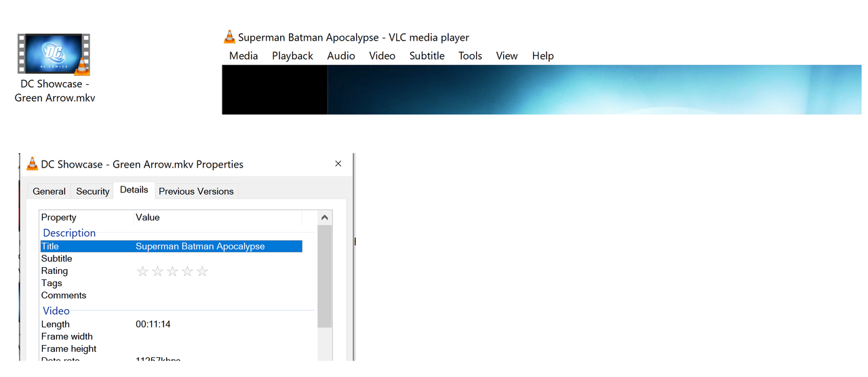This screenshot has height=377, width=868.
Task: Select the Comments property row
Action: coord(171,295)
